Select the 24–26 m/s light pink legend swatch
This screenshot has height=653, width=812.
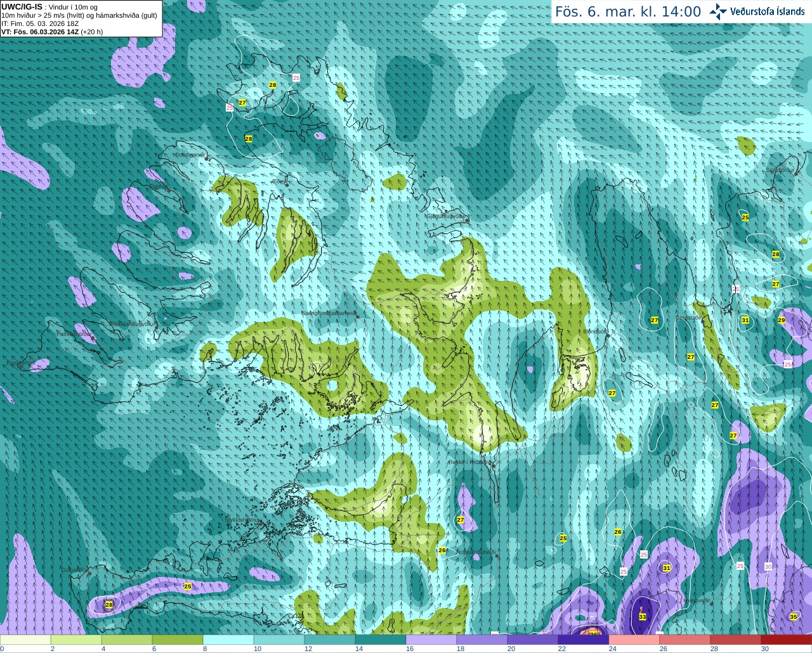(634, 640)
